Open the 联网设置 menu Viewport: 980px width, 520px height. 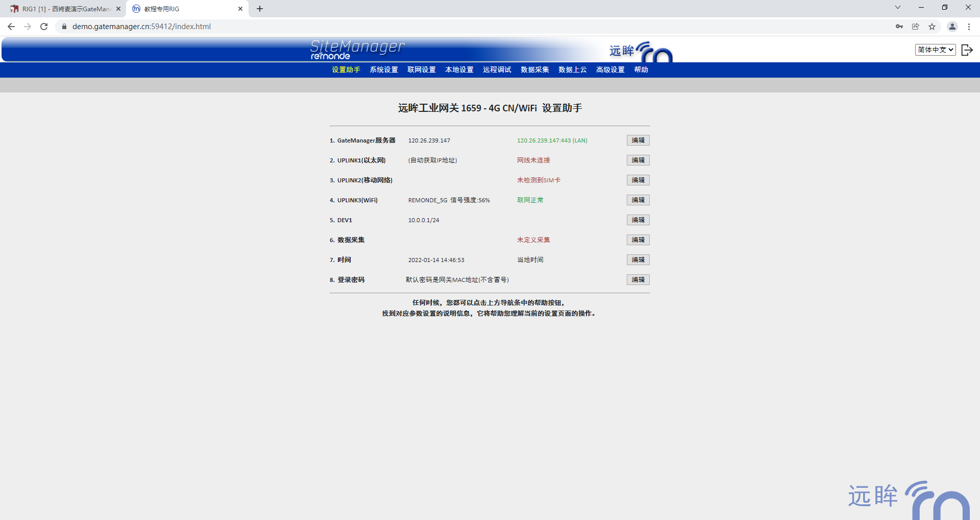422,70
